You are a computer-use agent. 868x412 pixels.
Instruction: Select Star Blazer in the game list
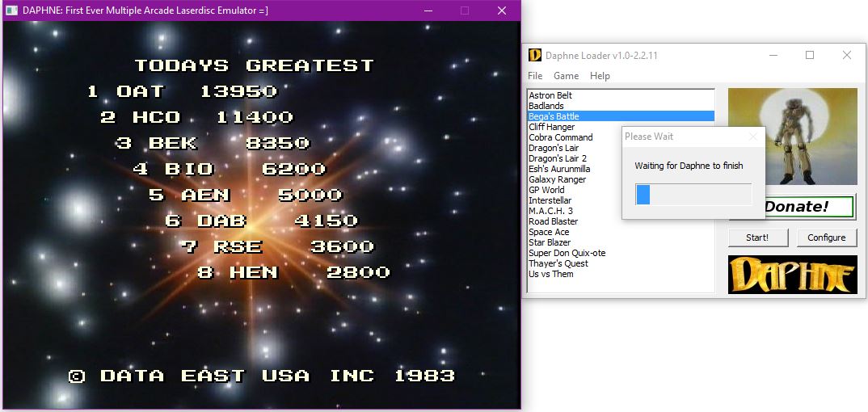[621, 243]
